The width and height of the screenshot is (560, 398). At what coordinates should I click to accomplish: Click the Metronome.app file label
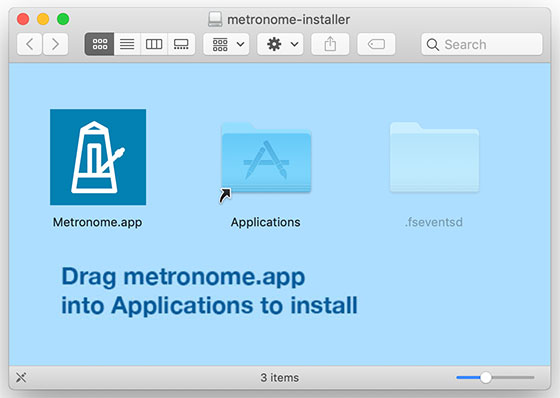tap(98, 222)
